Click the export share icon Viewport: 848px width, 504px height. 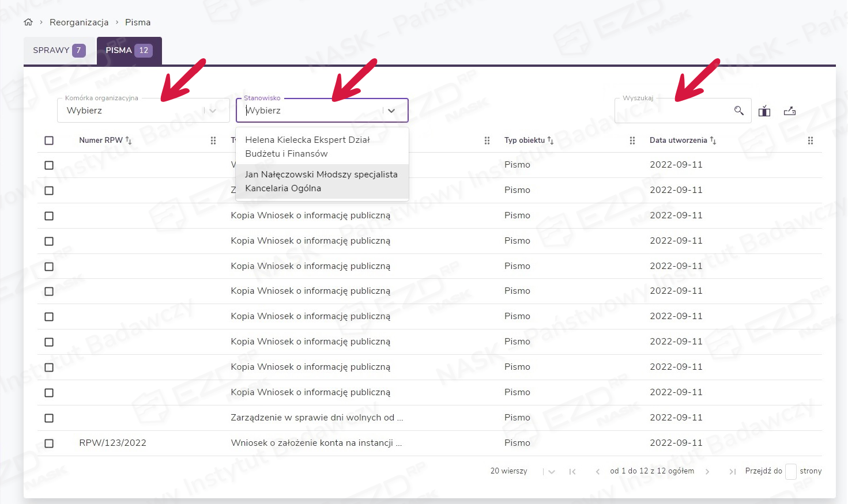pyautogui.click(x=790, y=111)
